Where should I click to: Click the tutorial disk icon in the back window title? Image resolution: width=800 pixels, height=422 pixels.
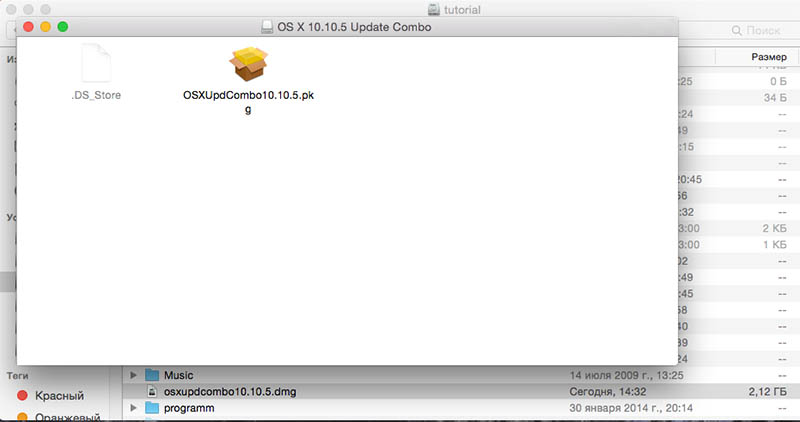434,9
